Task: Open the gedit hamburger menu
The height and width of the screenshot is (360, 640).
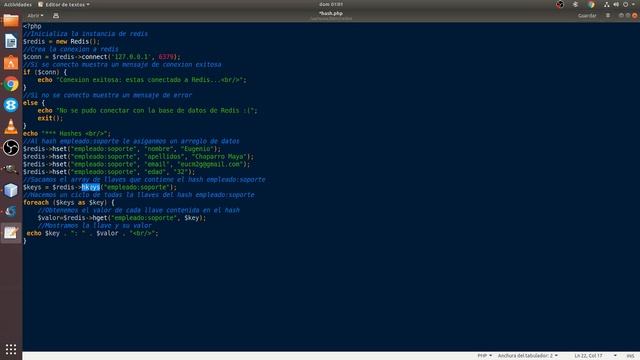Action: pyautogui.click(x=608, y=16)
